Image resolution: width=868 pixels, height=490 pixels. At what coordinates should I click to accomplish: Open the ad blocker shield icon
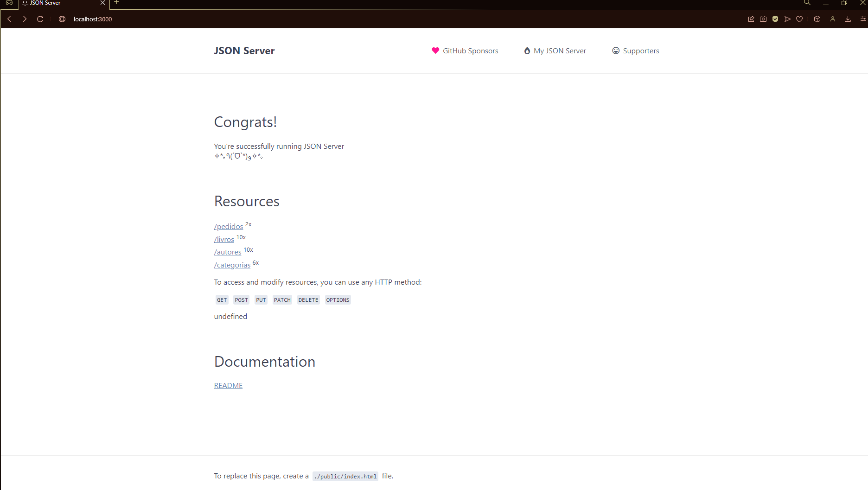(775, 19)
